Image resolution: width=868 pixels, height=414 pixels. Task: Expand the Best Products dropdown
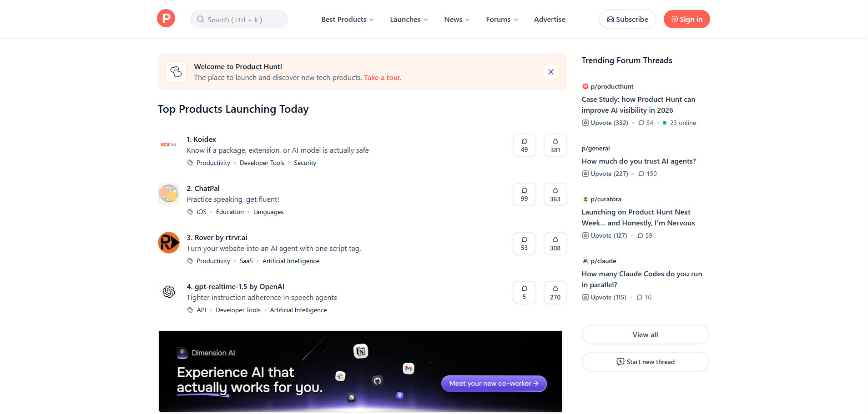[348, 19]
